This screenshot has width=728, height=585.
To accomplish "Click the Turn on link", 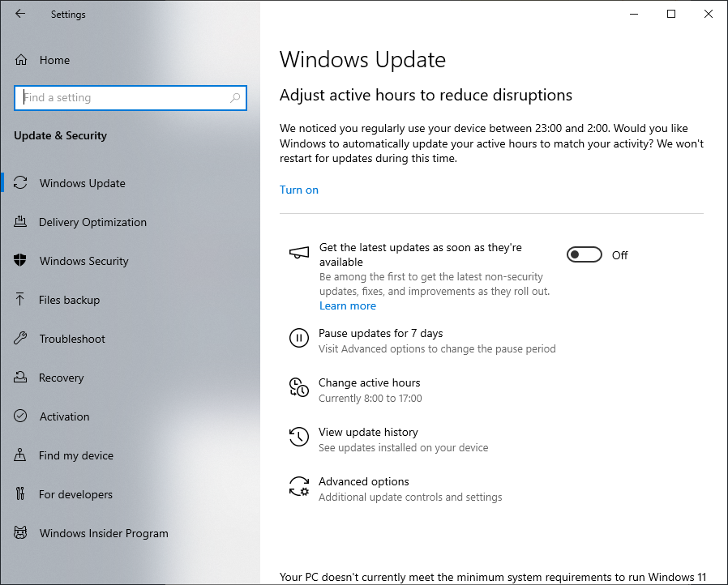I will 299,190.
